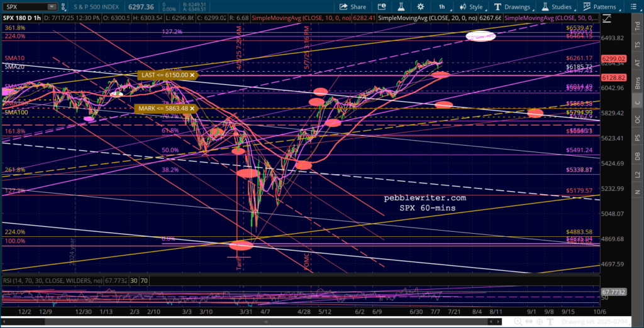Open the Style menu
This screenshot has height=328, width=644.
[x=473, y=6]
